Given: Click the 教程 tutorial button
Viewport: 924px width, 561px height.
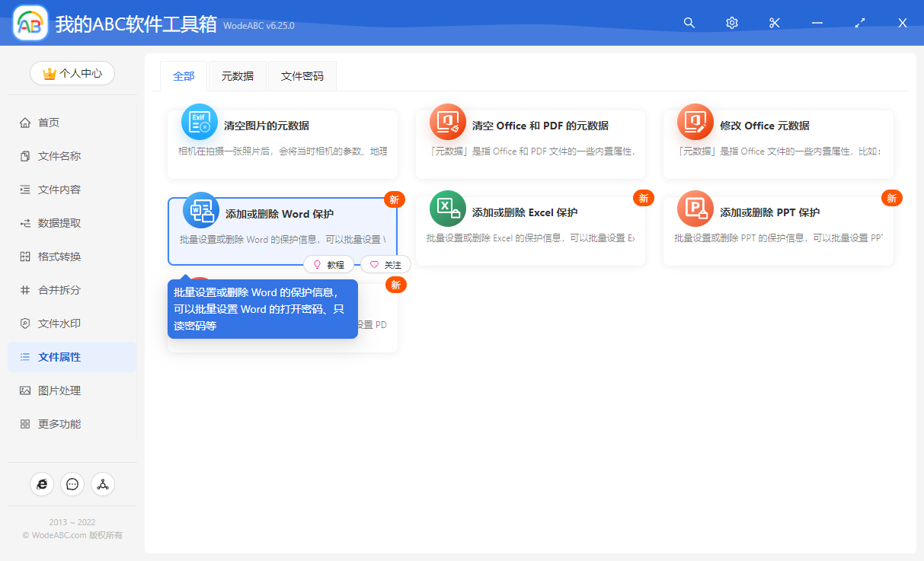Looking at the screenshot, I should (x=330, y=264).
